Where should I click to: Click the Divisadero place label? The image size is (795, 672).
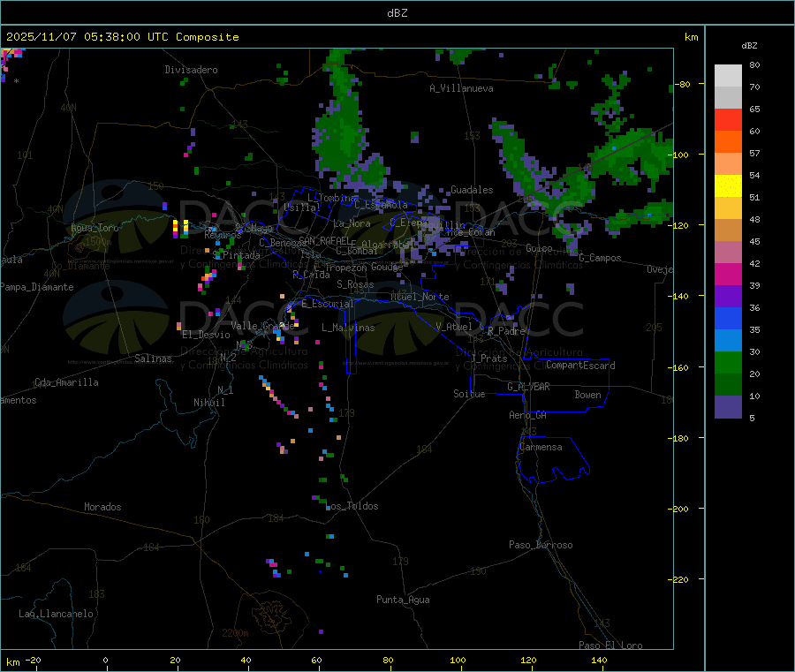tap(191, 70)
